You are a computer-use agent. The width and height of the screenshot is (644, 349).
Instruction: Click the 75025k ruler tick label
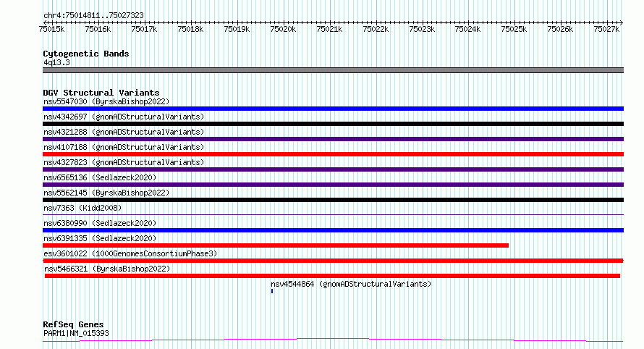[x=514, y=29]
